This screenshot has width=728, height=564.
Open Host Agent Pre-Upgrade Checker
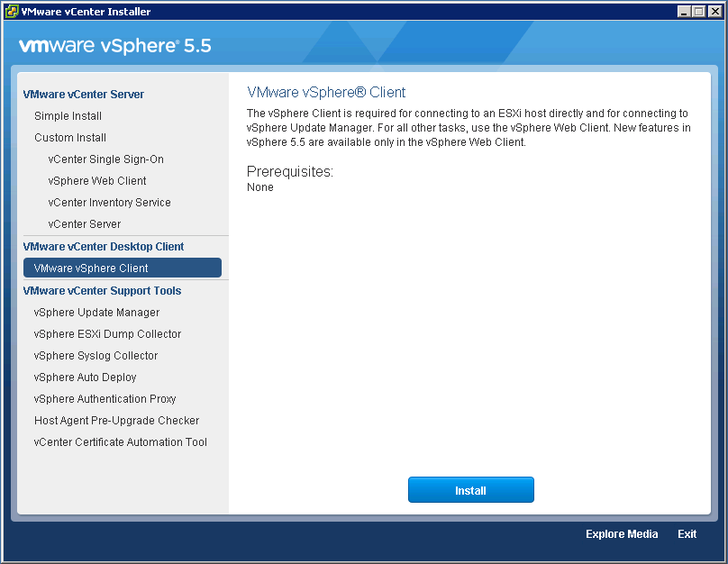point(116,421)
